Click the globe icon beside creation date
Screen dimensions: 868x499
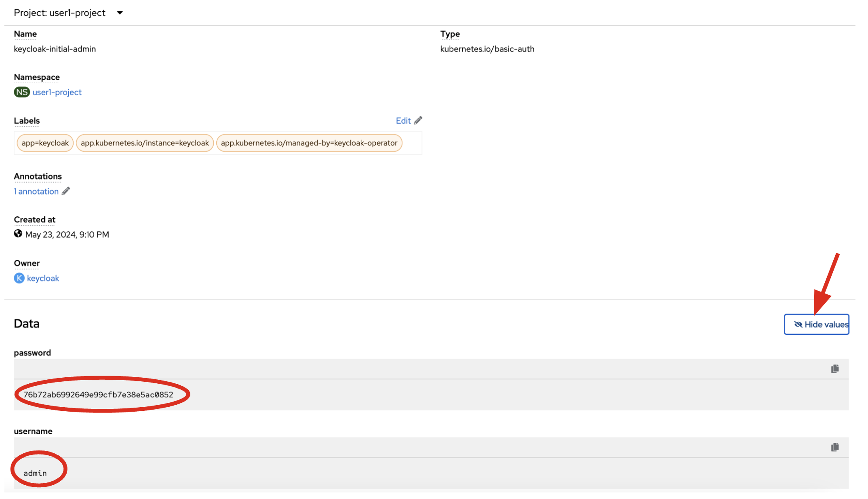[x=18, y=234]
